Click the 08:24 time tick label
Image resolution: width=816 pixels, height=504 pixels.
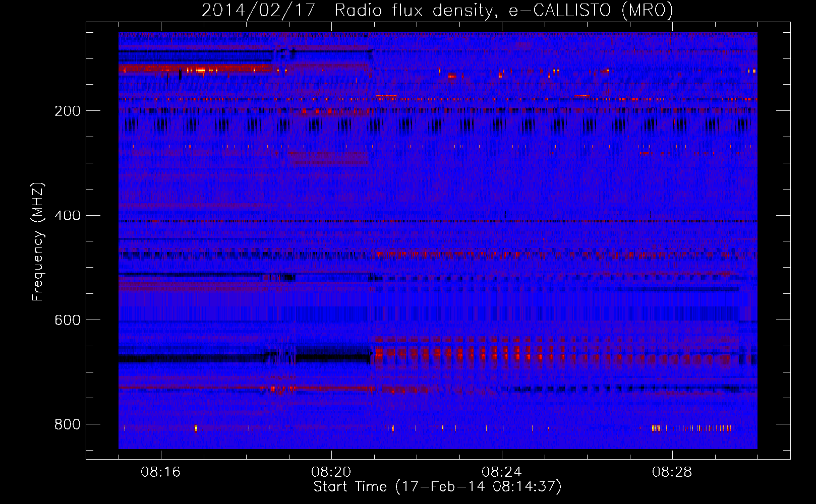[x=502, y=472]
